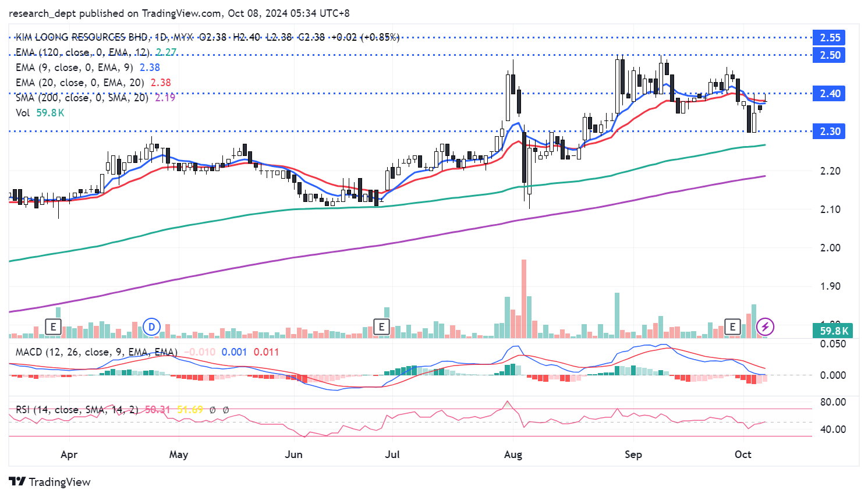Viewport: 868px width, 497px height.
Task: Select the EMA 20 indicator legend
Action: click(79, 83)
